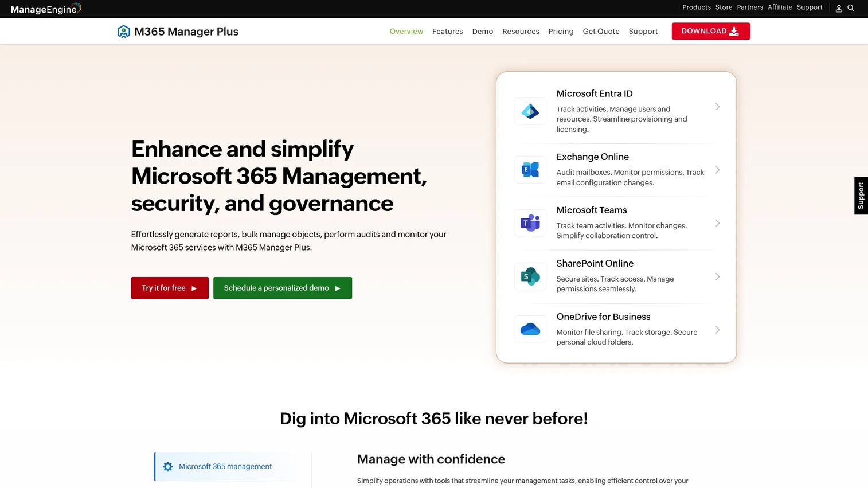Screen dimensions: 868x488
Task: Open Products in the top bar
Action: pos(697,7)
